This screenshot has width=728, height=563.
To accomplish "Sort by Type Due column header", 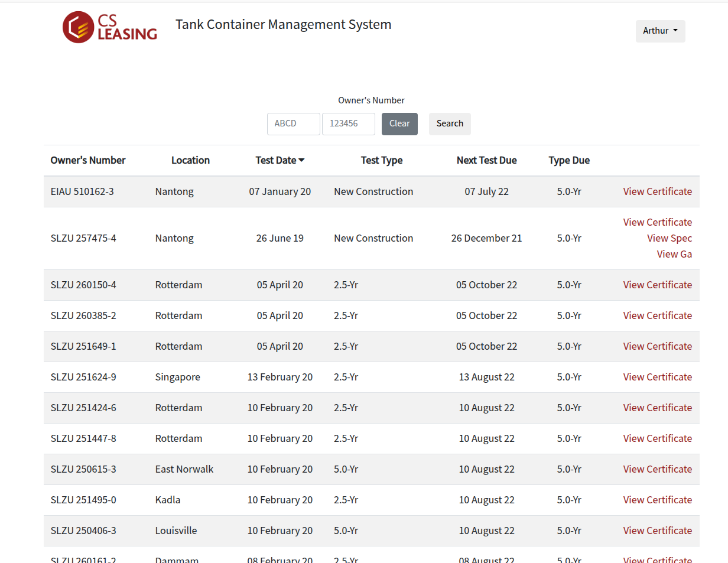I will (x=569, y=161).
